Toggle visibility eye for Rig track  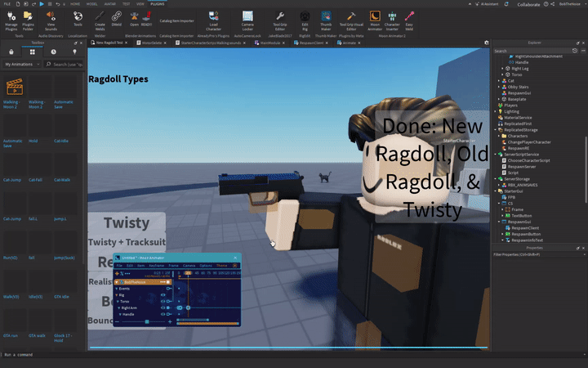click(163, 294)
